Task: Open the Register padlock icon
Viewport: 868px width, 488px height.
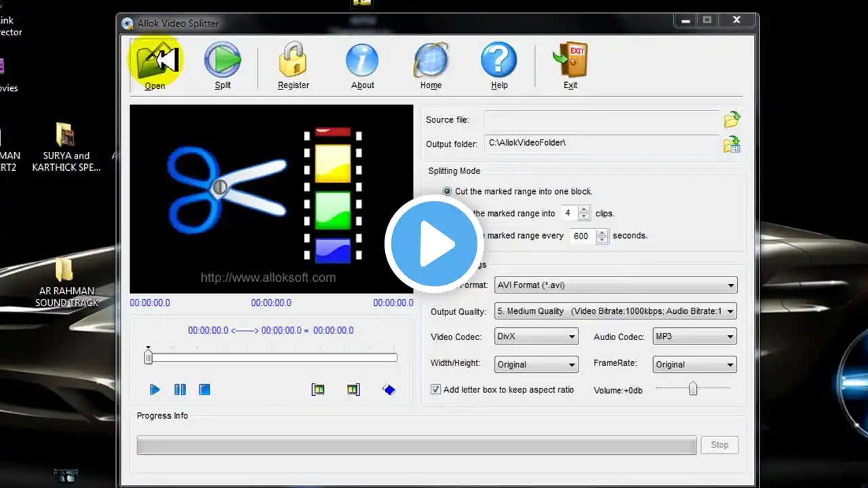Action: click(293, 66)
